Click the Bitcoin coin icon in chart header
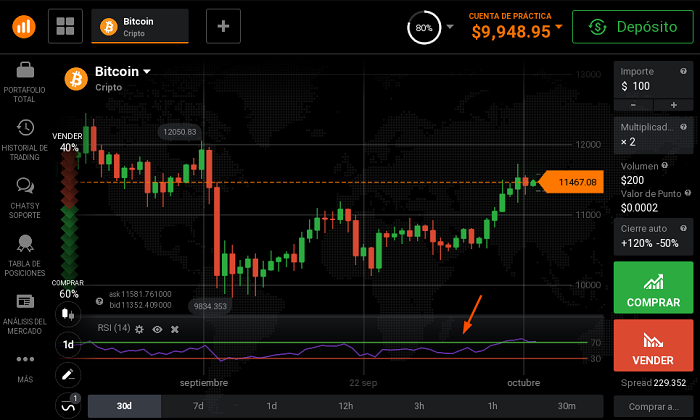The height and width of the screenshot is (420, 700). pos(76,79)
